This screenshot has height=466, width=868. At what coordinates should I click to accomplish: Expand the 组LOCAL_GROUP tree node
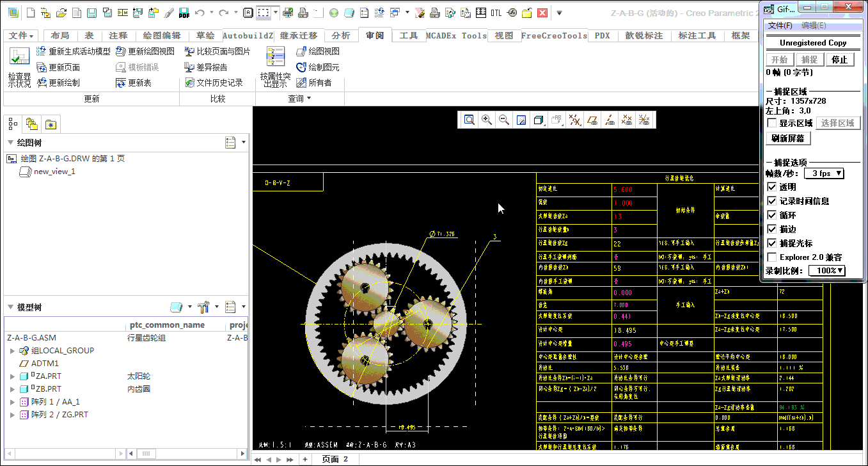click(12, 351)
